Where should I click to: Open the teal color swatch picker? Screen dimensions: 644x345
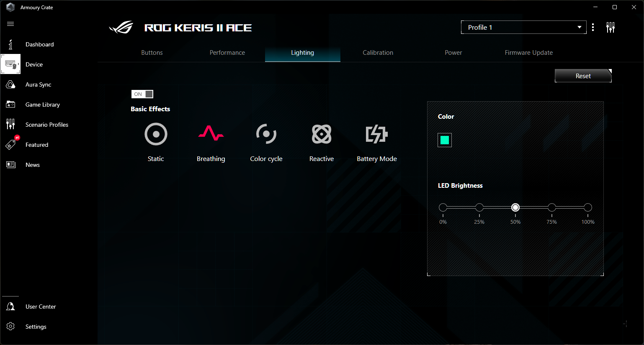(445, 140)
